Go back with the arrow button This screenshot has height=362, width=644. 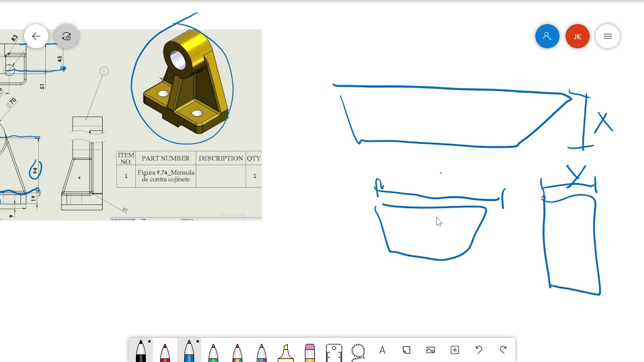[x=36, y=36]
